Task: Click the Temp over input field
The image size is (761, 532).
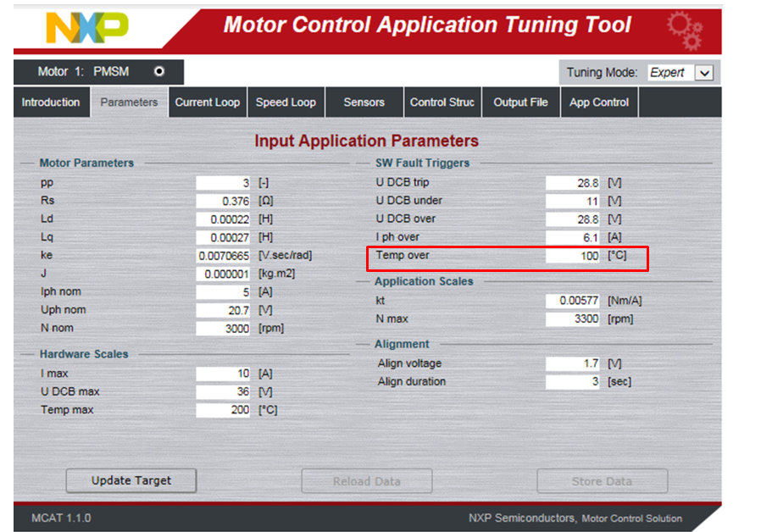Action: click(573, 255)
